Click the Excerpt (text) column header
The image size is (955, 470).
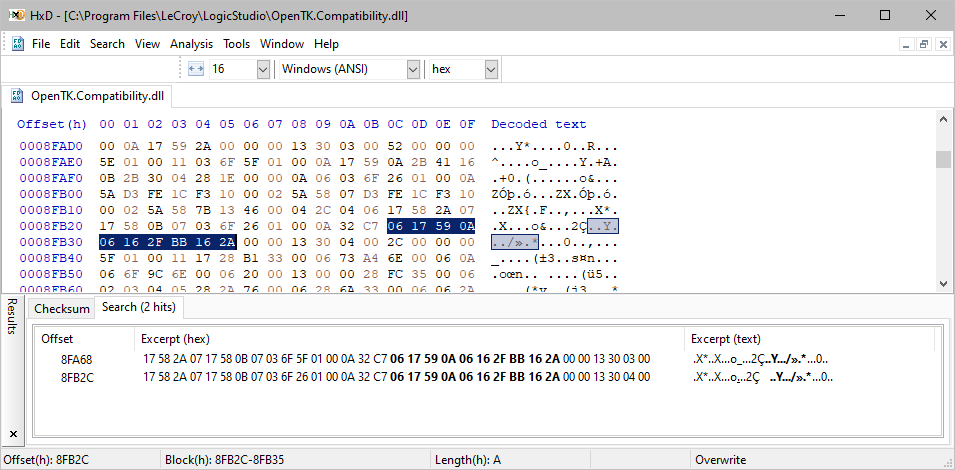click(x=809, y=339)
